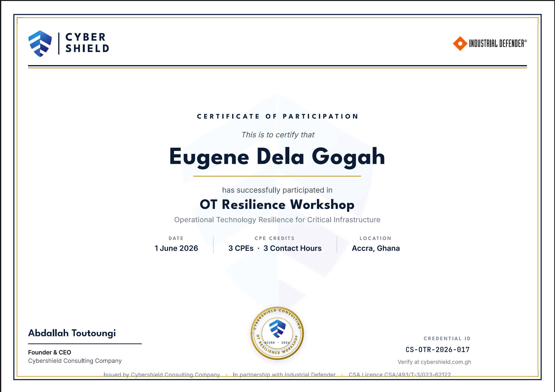Click credential number CS-OTR-2026-017

coord(438,350)
